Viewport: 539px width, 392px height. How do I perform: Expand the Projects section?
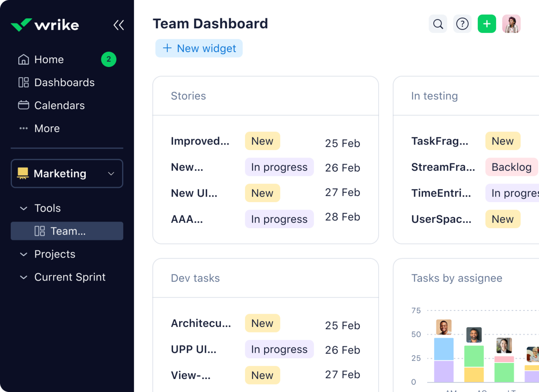(x=23, y=254)
